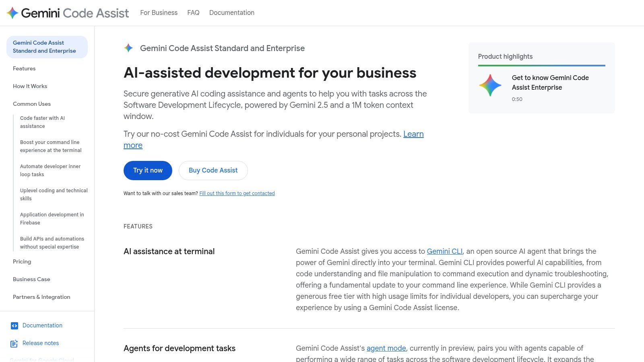
Task: Click the Gemini sparkle icon beside section title
Action: [x=128, y=48]
